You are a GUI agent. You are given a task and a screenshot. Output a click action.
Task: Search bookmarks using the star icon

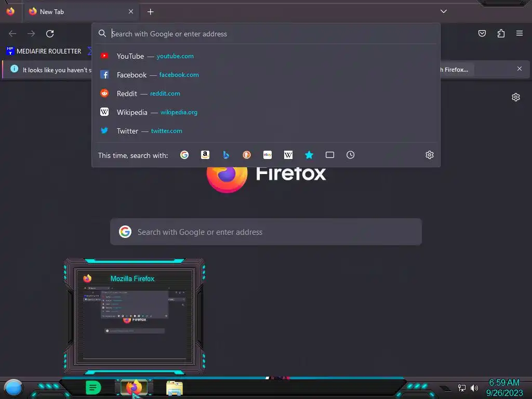(x=309, y=155)
